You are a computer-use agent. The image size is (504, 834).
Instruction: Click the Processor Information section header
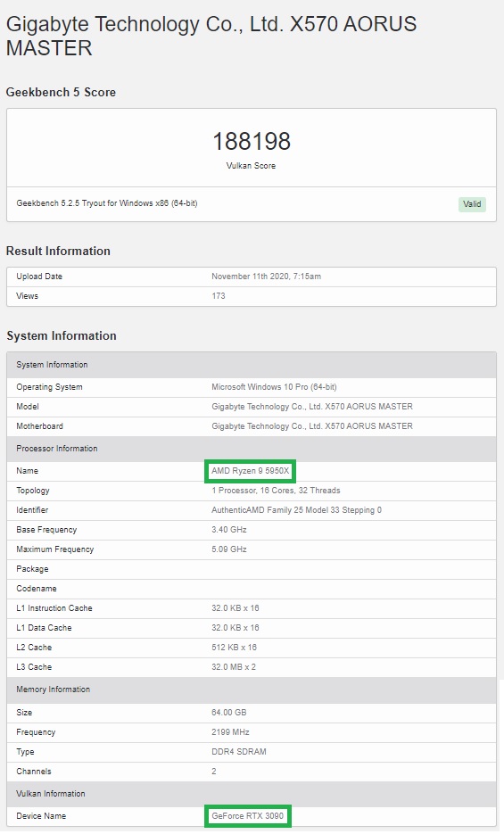pos(252,449)
